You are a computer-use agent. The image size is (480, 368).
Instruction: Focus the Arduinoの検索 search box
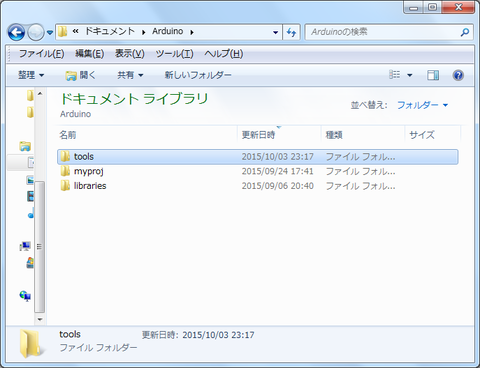(382, 32)
